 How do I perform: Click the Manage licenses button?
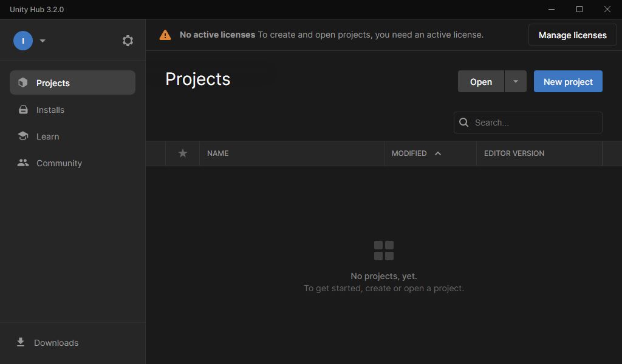click(572, 35)
